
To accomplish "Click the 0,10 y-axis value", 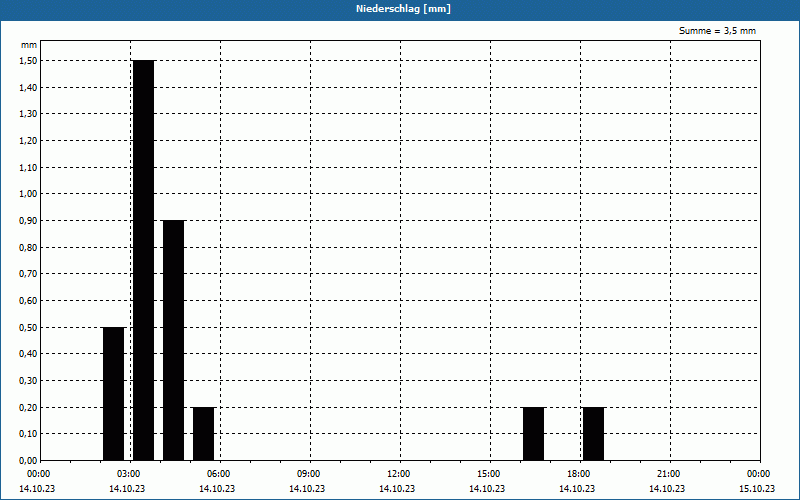I will [x=28, y=434].
